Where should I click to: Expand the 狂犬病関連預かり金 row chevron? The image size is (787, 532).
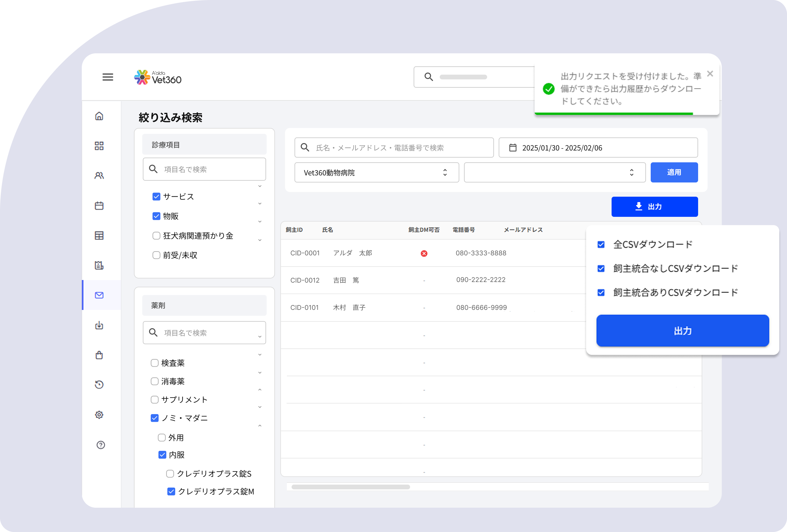[x=260, y=222]
